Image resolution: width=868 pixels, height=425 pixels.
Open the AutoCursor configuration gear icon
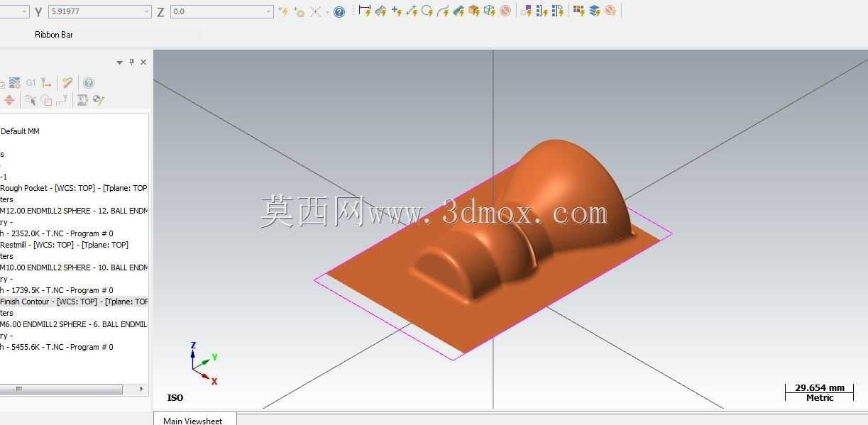point(299,11)
